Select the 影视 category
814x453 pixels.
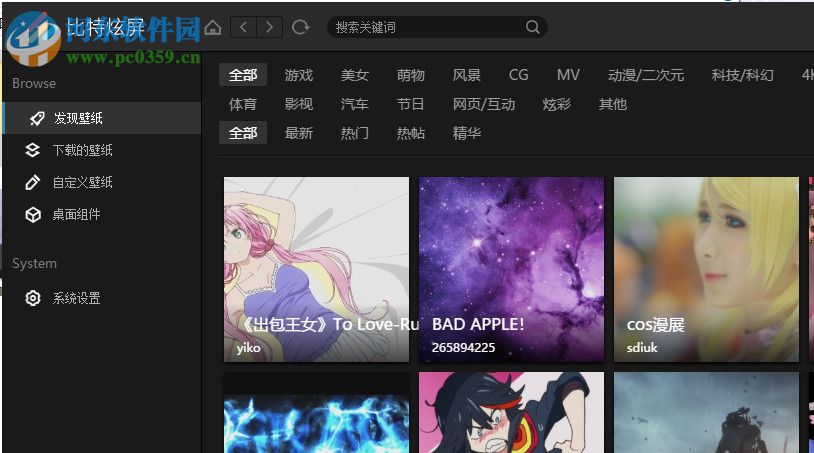tap(299, 104)
